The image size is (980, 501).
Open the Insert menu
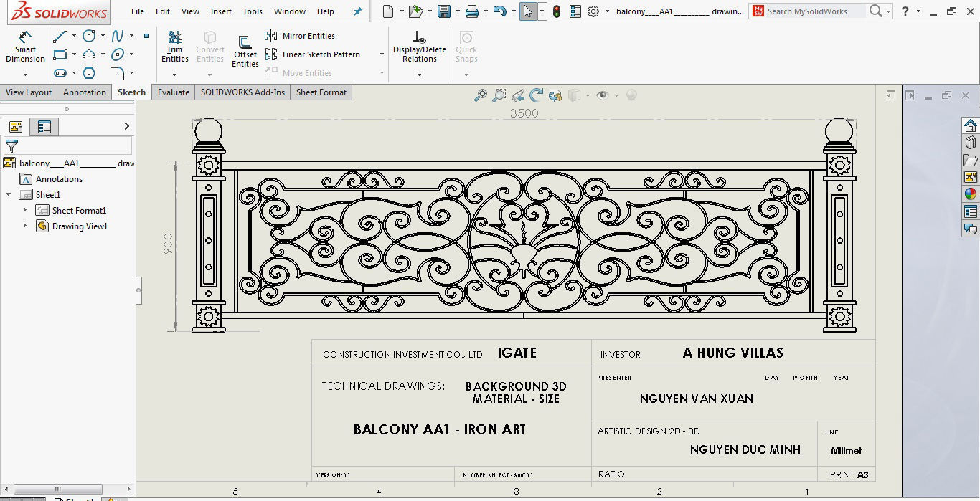[221, 11]
